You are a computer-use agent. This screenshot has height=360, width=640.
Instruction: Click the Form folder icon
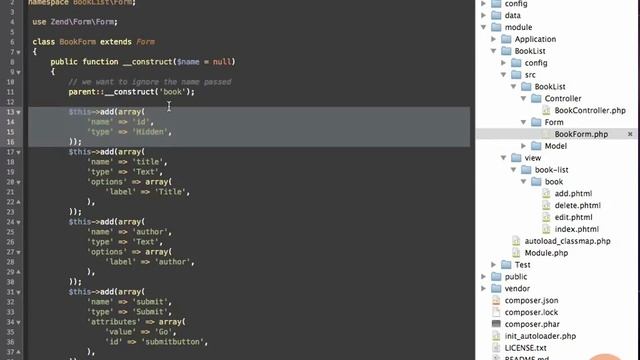(x=536, y=122)
